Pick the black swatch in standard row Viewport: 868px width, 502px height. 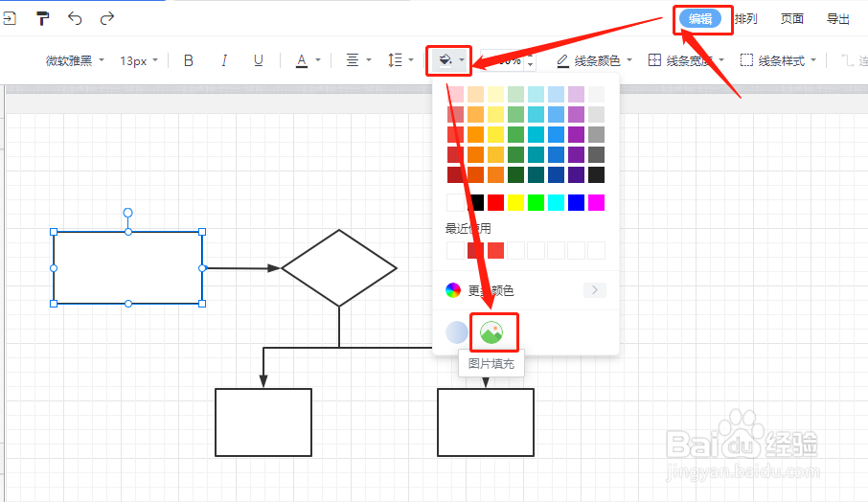pos(475,202)
